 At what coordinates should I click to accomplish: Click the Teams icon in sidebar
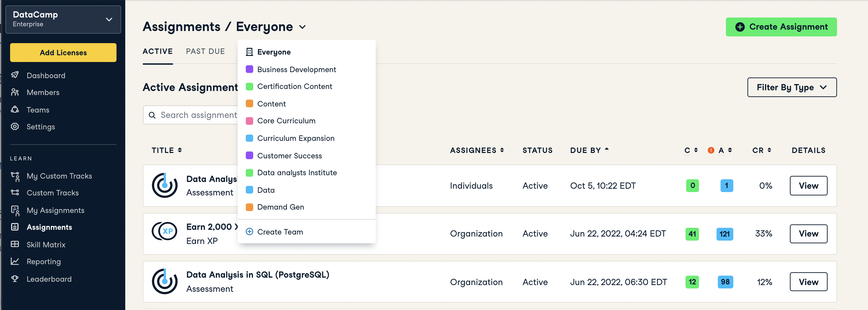(x=15, y=109)
